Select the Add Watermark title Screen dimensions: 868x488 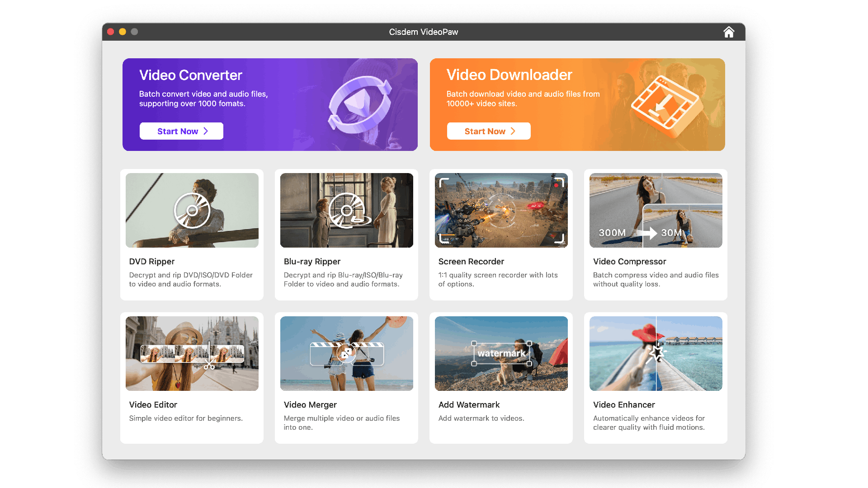point(469,405)
